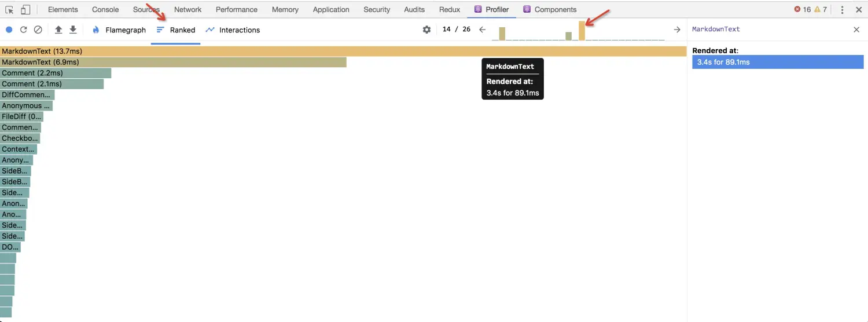This screenshot has height=322, width=868.
Task: Go to the previous commit arrow
Action: pos(482,30)
